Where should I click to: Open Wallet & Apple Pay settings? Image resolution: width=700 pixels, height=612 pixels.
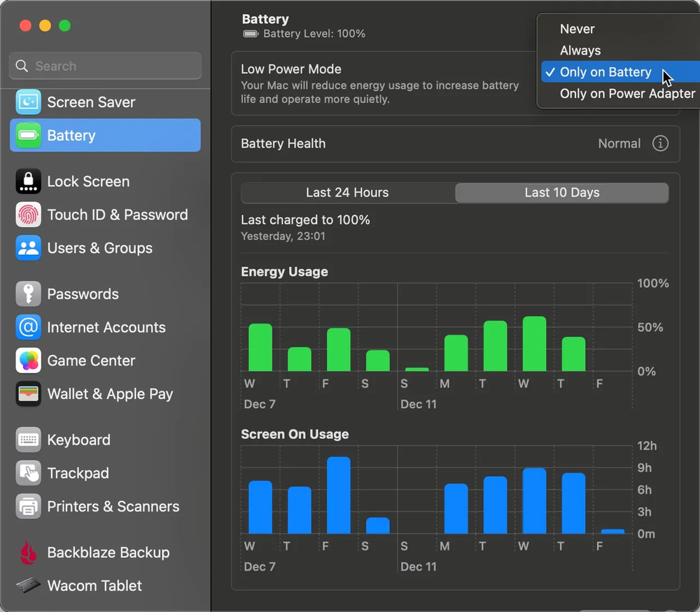[109, 394]
